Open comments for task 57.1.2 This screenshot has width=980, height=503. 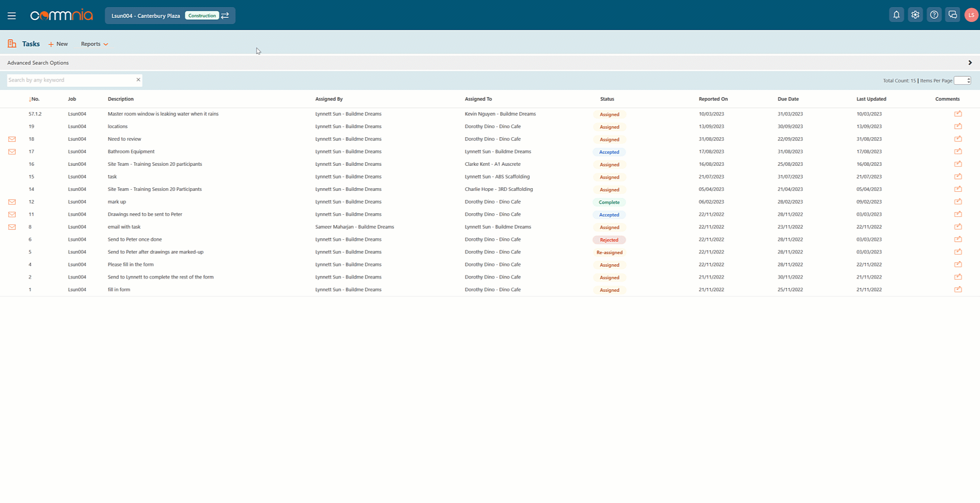pyautogui.click(x=958, y=114)
